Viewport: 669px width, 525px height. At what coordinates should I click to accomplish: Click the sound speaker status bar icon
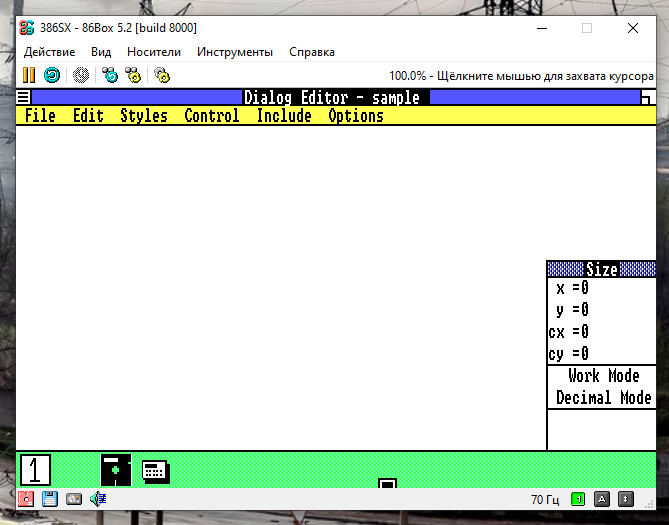click(97, 498)
